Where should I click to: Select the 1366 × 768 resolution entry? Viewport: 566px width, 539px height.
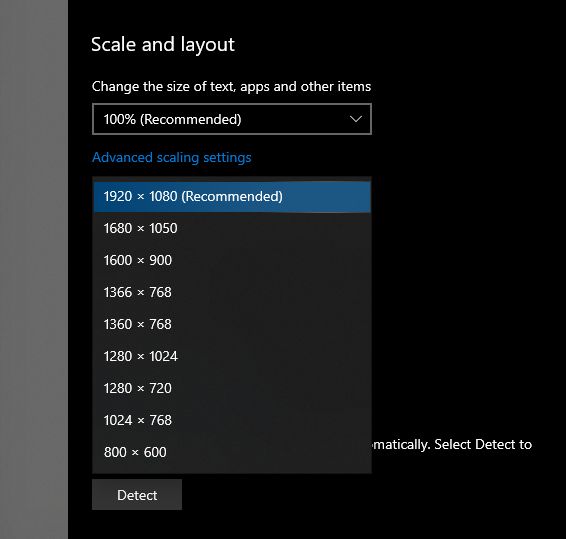click(232, 292)
